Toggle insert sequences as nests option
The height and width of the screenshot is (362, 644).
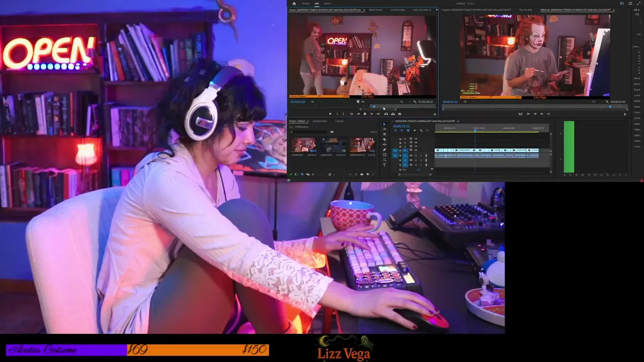click(x=395, y=130)
